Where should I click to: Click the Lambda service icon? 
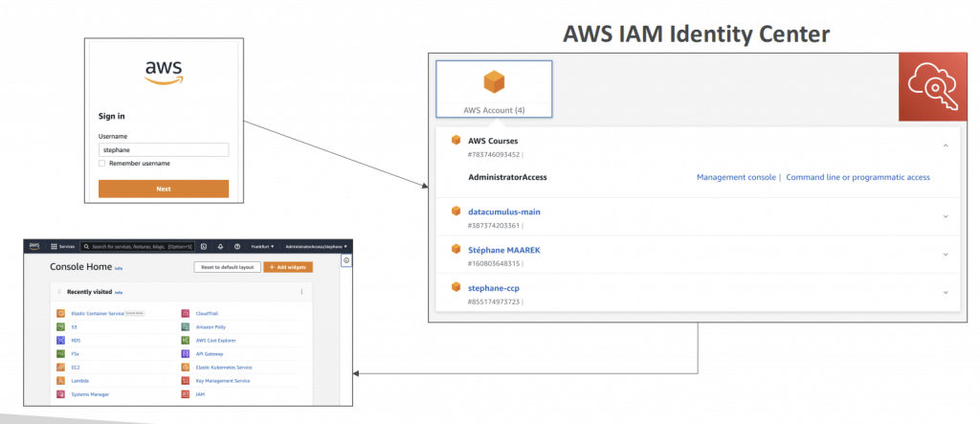click(60, 381)
